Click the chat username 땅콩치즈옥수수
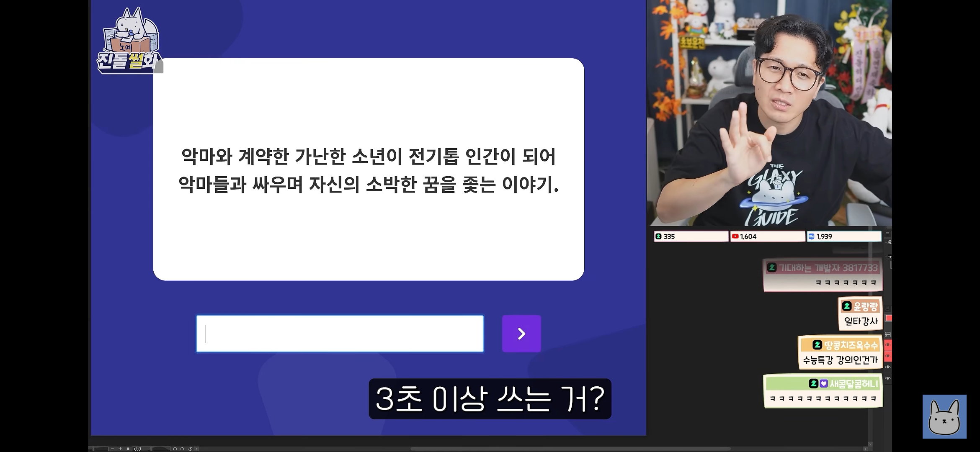 851,345
